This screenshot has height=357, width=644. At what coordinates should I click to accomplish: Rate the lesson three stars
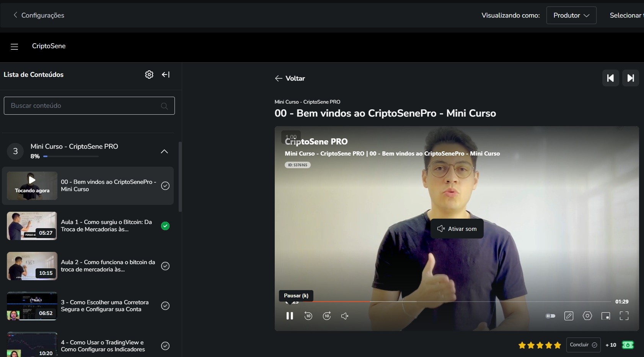click(540, 345)
